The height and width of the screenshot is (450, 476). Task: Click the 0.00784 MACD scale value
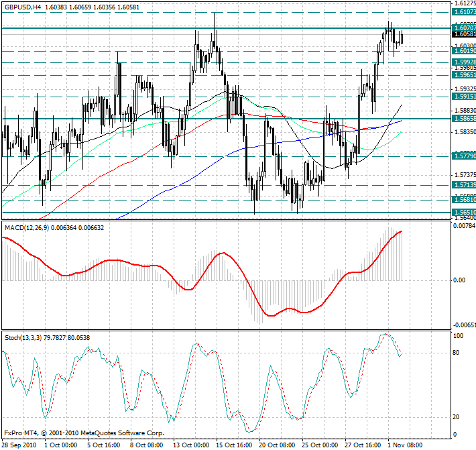point(464,225)
